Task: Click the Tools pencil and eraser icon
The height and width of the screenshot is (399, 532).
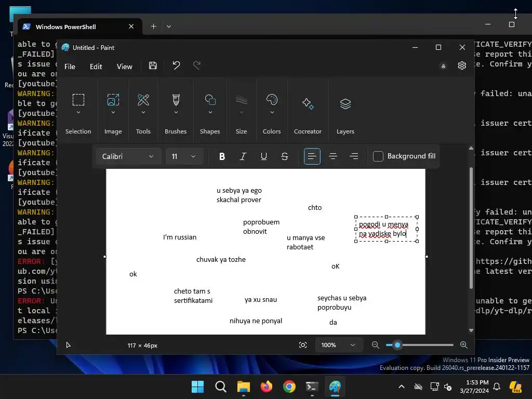Action: (x=143, y=100)
